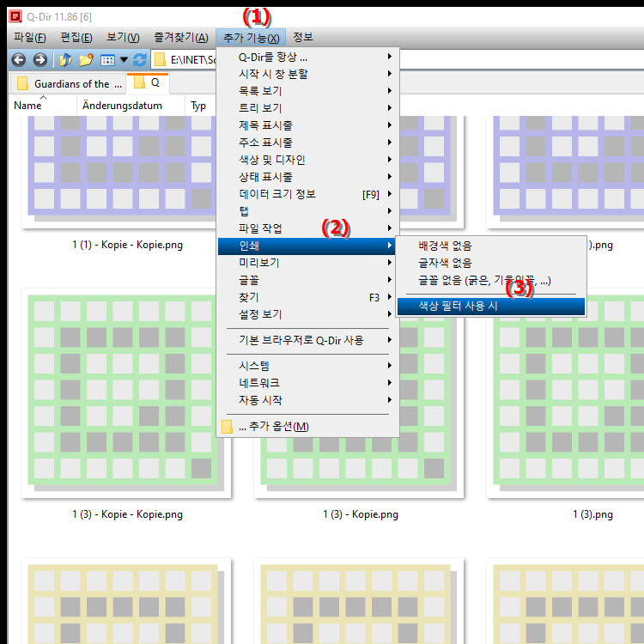Switch to the Q folder tab
The image size is (644, 644).
(148, 83)
